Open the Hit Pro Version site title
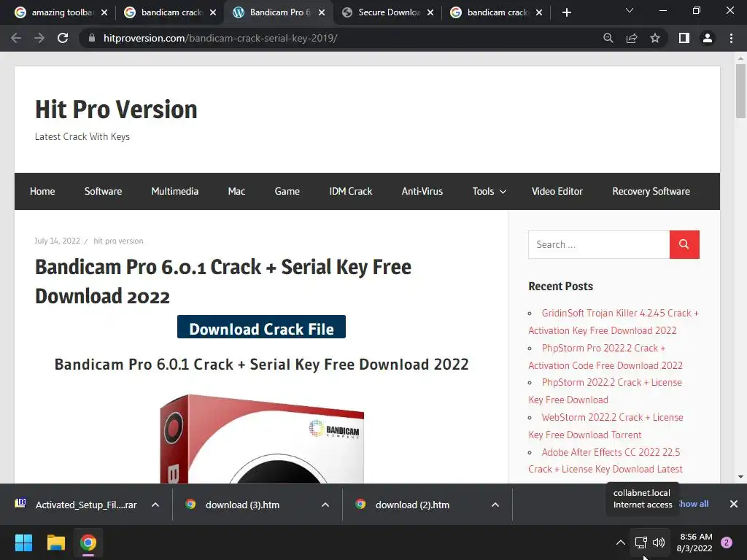The height and width of the screenshot is (560, 747). click(x=116, y=109)
